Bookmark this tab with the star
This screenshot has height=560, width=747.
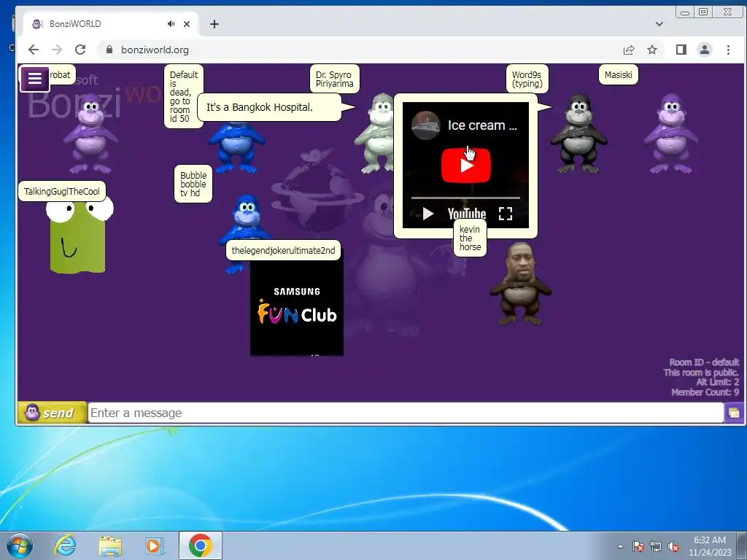pos(652,50)
